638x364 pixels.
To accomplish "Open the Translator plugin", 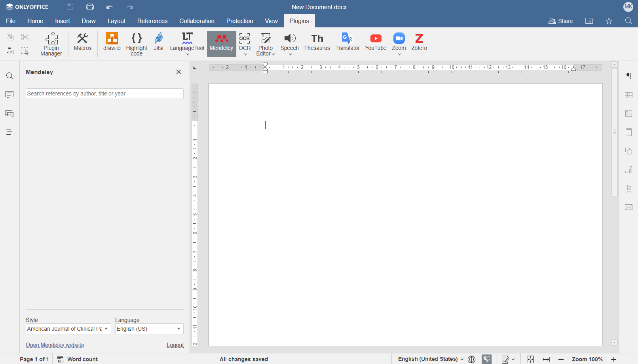I will point(347,42).
